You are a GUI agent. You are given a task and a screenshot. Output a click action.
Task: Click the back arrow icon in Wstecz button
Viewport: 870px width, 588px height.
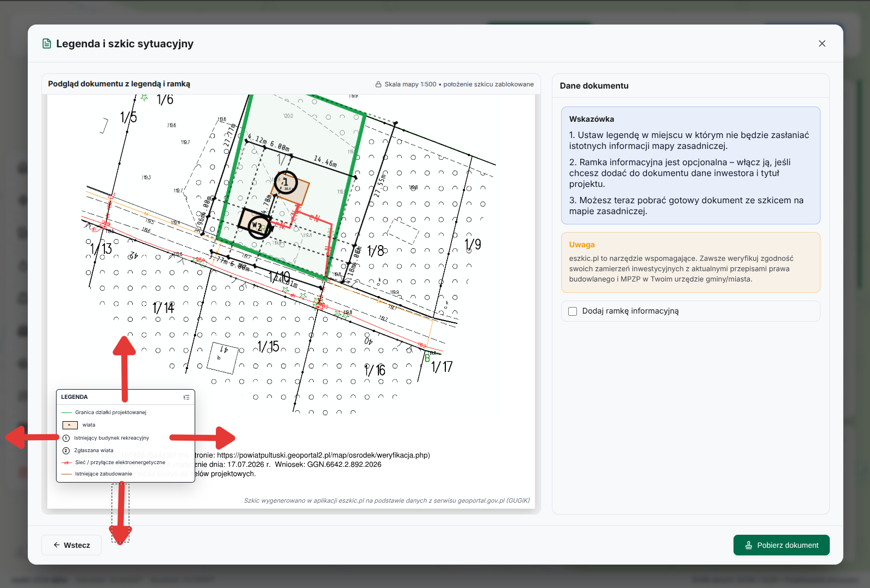pyautogui.click(x=57, y=545)
